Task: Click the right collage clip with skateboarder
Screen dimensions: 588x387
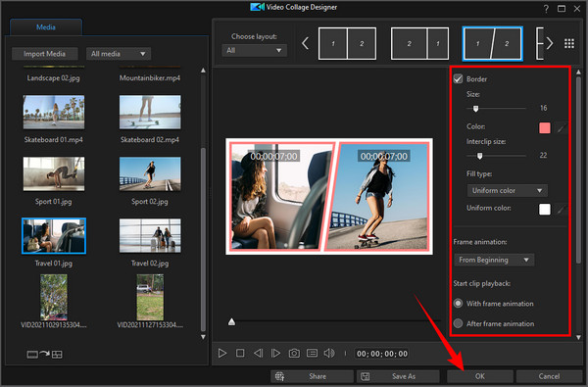Action: click(x=378, y=197)
